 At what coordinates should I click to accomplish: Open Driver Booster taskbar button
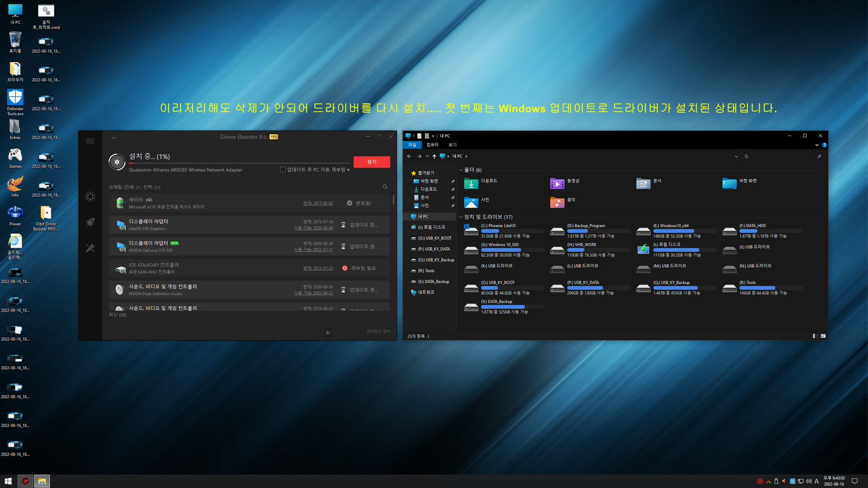26,481
